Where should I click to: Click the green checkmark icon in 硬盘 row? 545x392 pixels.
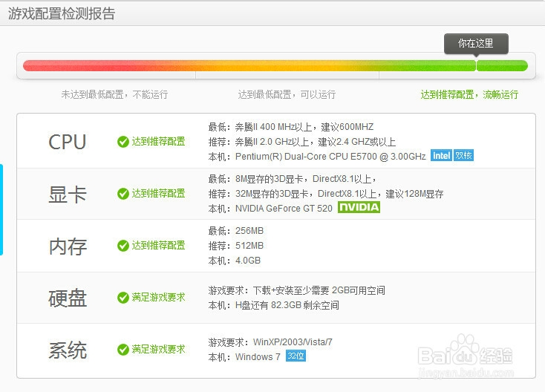(123, 298)
